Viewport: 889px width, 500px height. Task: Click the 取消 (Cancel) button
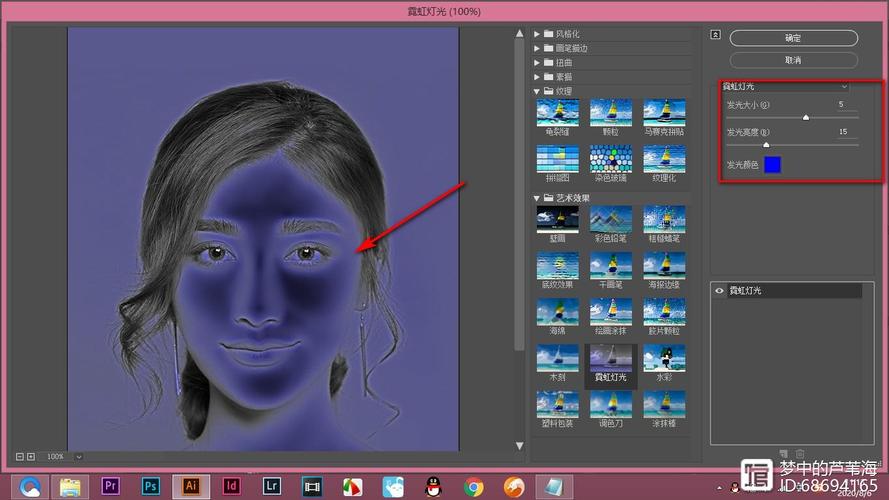point(793,60)
